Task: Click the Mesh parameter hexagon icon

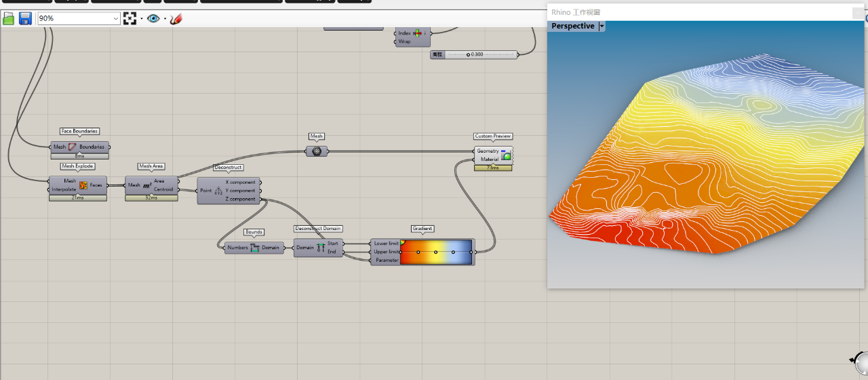Action: tap(317, 151)
